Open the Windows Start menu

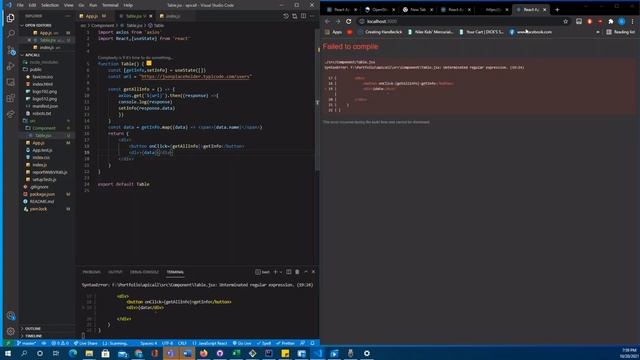point(8,353)
